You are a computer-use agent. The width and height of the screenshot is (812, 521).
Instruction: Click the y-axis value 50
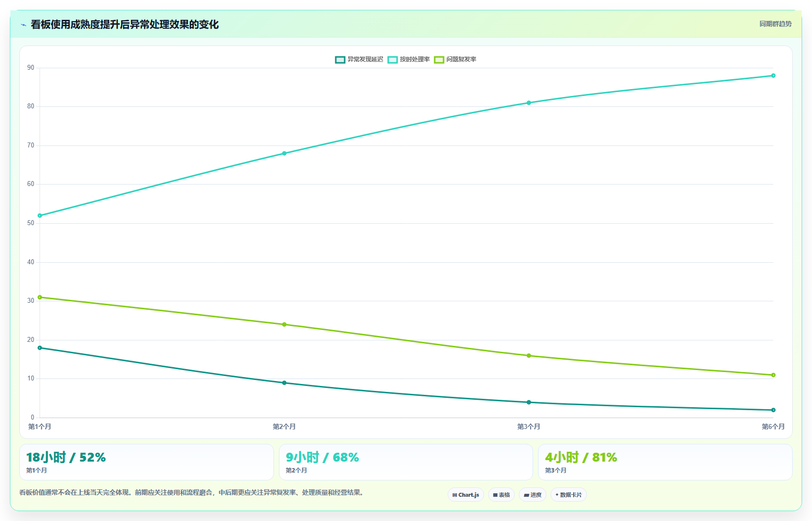(x=31, y=223)
